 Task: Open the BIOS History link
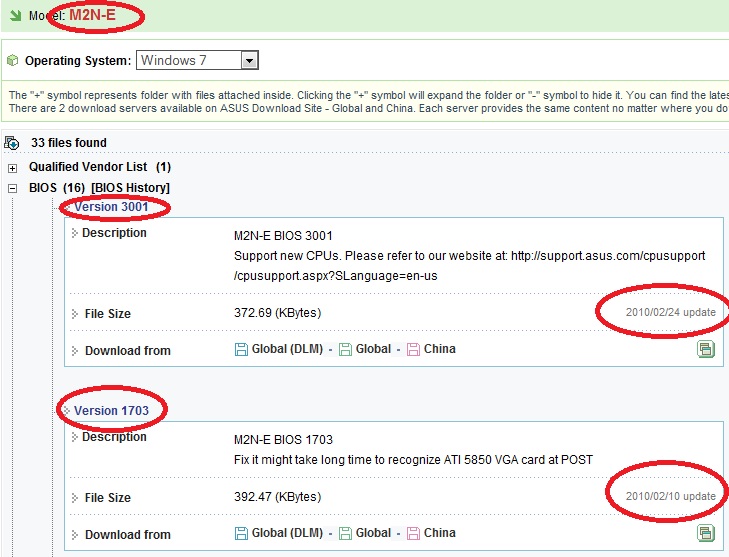131,188
